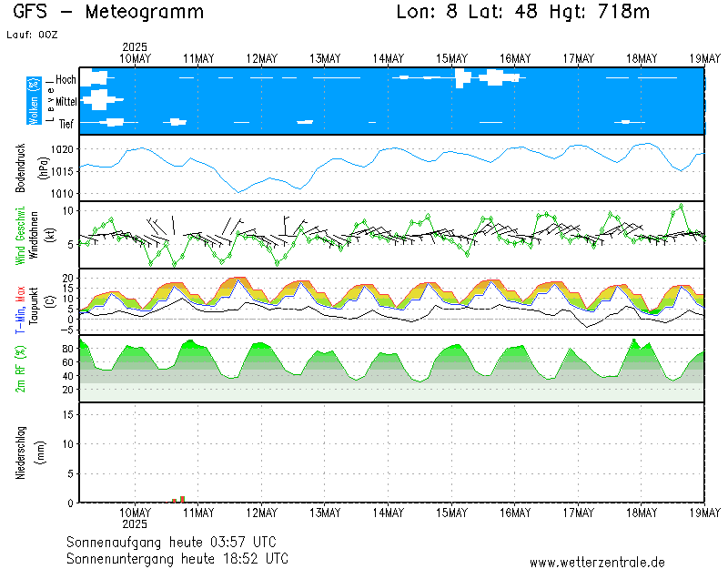Screen dimensions: 728x569
Task: Click the "Wolken (%)" blue axis label
Action: tap(34, 101)
